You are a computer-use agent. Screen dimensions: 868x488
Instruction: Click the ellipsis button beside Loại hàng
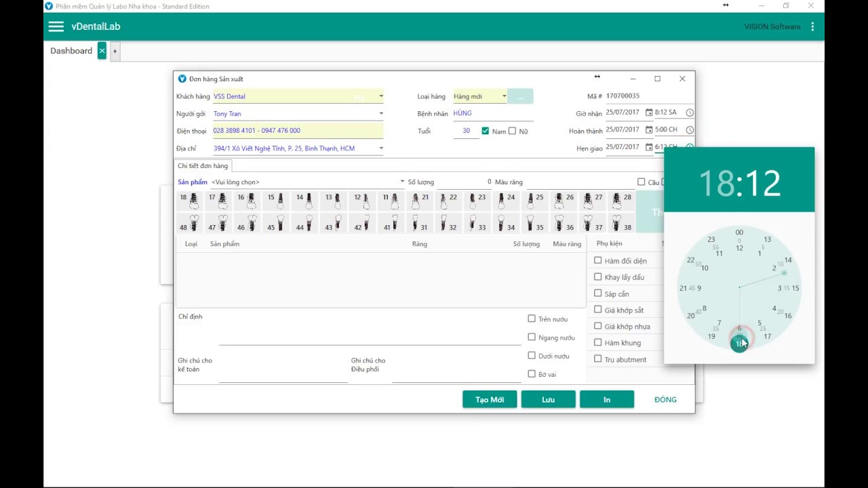click(x=521, y=97)
